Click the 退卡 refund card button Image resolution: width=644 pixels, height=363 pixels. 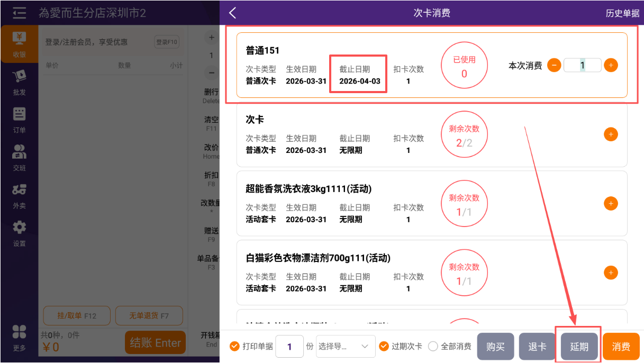537,347
